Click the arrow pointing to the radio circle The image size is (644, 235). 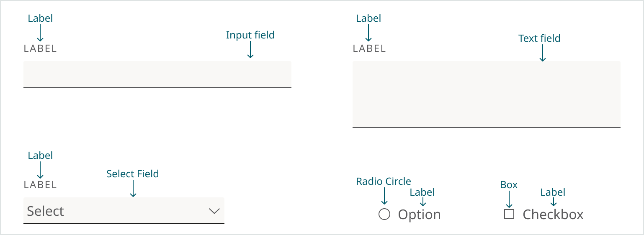[384, 196]
